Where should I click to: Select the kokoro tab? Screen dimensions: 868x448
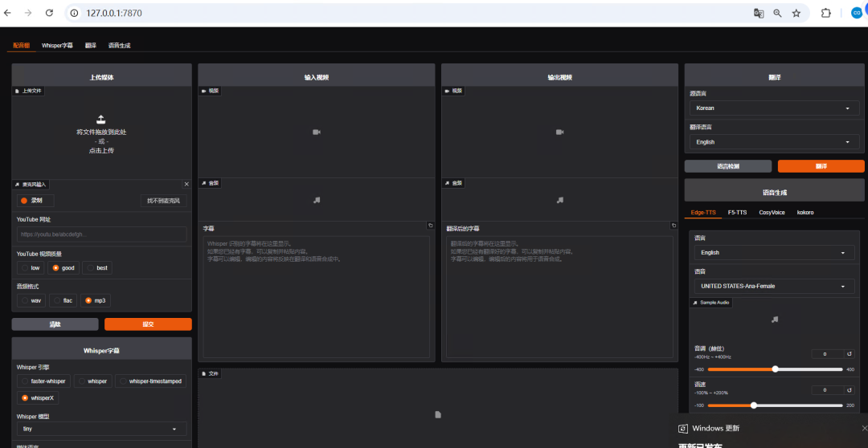click(x=805, y=213)
